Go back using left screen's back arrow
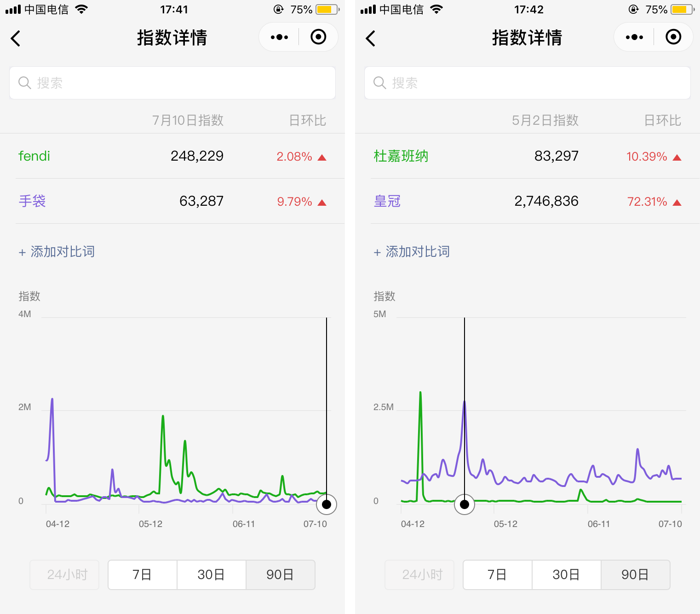The height and width of the screenshot is (614, 700). tap(16, 38)
